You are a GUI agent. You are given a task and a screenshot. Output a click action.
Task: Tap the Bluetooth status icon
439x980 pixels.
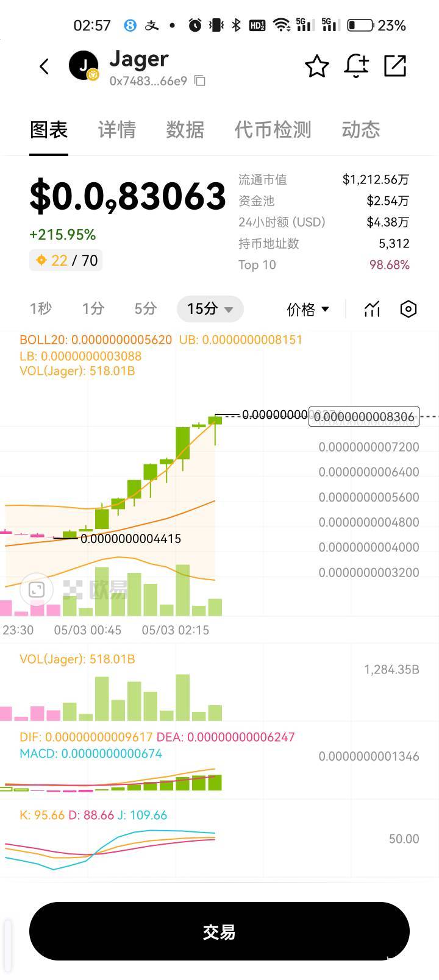pyautogui.click(x=237, y=25)
